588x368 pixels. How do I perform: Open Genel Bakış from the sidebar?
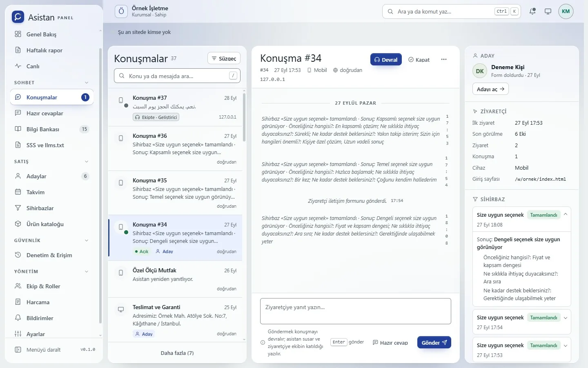click(52, 34)
